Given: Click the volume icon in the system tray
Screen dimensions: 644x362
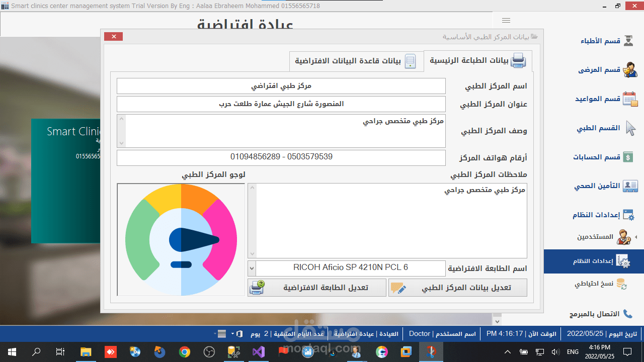Looking at the screenshot, I should point(555,352).
